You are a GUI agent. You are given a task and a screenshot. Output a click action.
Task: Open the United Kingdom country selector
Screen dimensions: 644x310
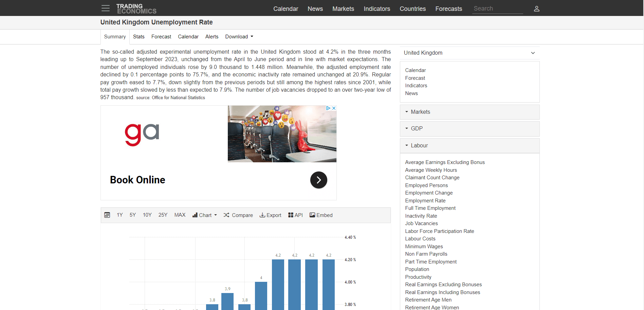point(469,53)
